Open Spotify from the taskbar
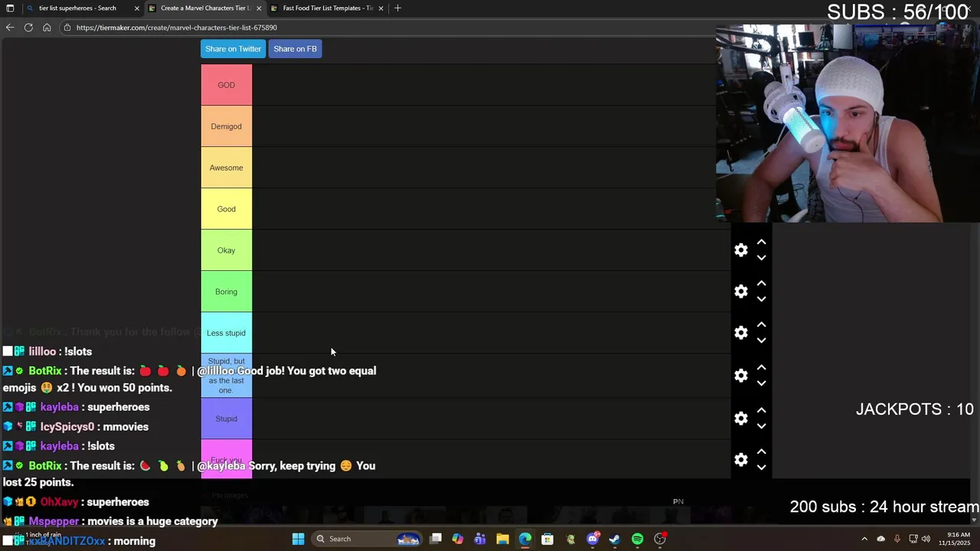This screenshot has height=551, width=980. pyautogui.click(x=637, y=539)
